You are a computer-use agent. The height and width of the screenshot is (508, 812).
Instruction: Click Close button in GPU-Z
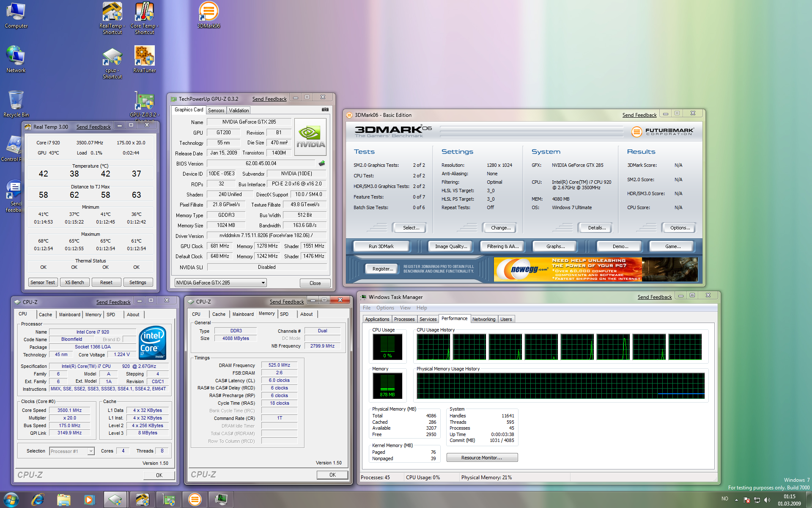315,283
